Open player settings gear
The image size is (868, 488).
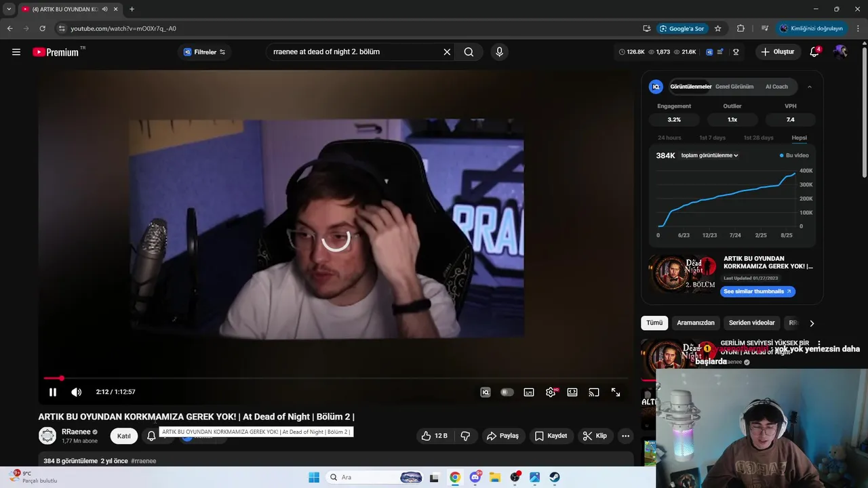pyautogui.click(x=551, y=392)
